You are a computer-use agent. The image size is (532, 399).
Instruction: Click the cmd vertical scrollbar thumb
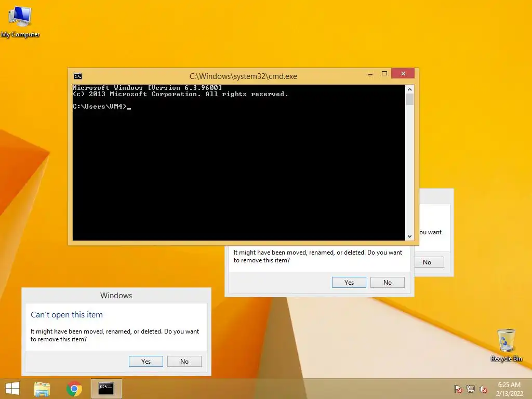(409, 99)
